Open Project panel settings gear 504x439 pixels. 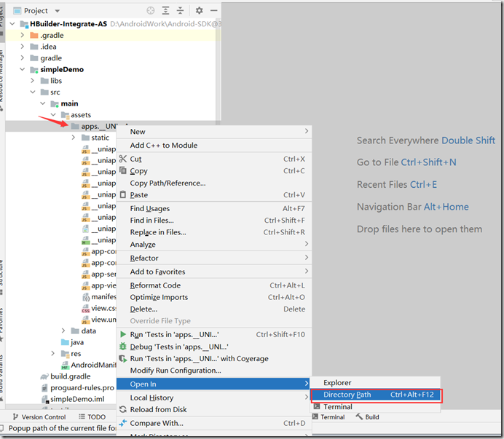(x=200, y=11)
